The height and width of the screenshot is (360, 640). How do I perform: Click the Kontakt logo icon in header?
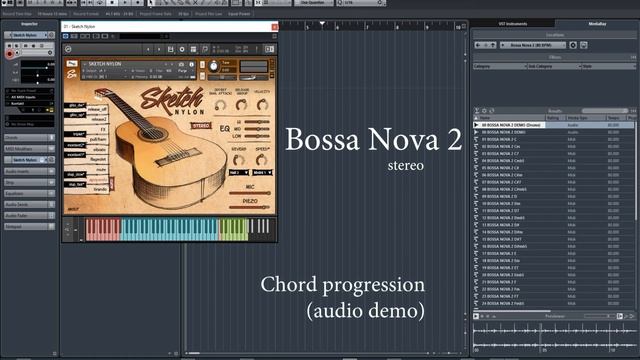point(68,49)
